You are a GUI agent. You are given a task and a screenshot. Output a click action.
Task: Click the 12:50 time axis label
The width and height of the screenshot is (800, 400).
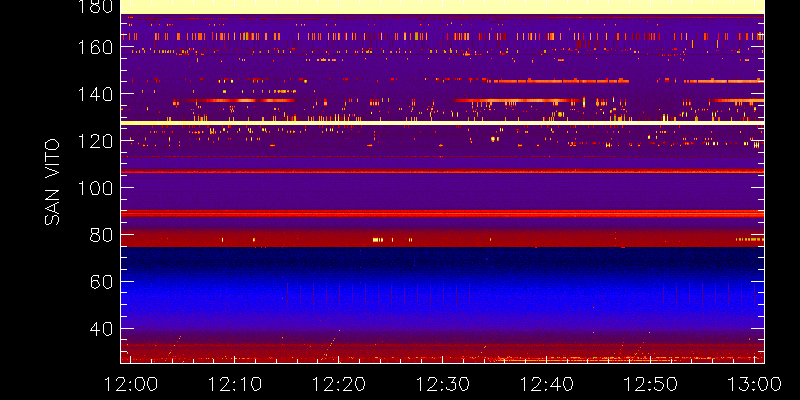[651, 384]
